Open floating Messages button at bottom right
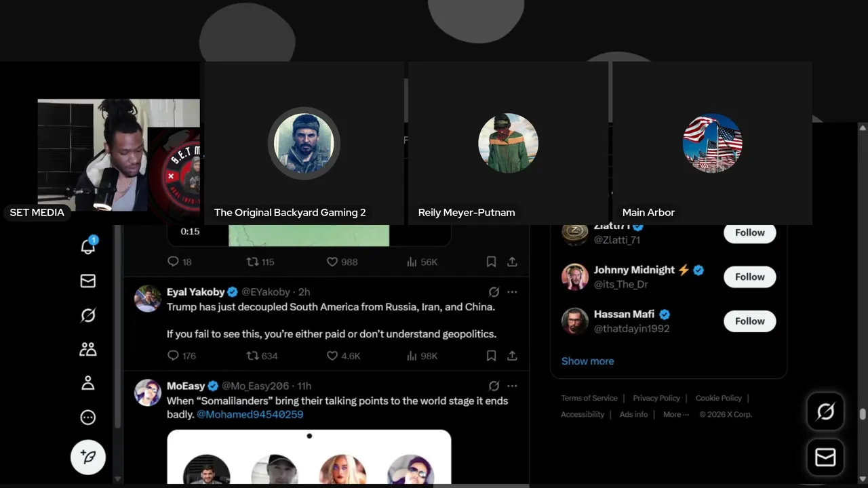The image size is (868, 488). [x=825, y=457]
